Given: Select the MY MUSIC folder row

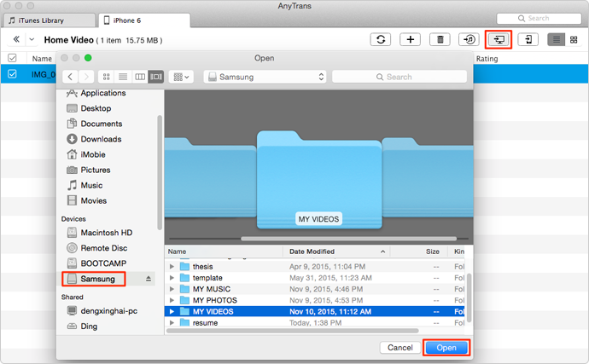Looking at the screenshot, I should (x=314, y=289).
